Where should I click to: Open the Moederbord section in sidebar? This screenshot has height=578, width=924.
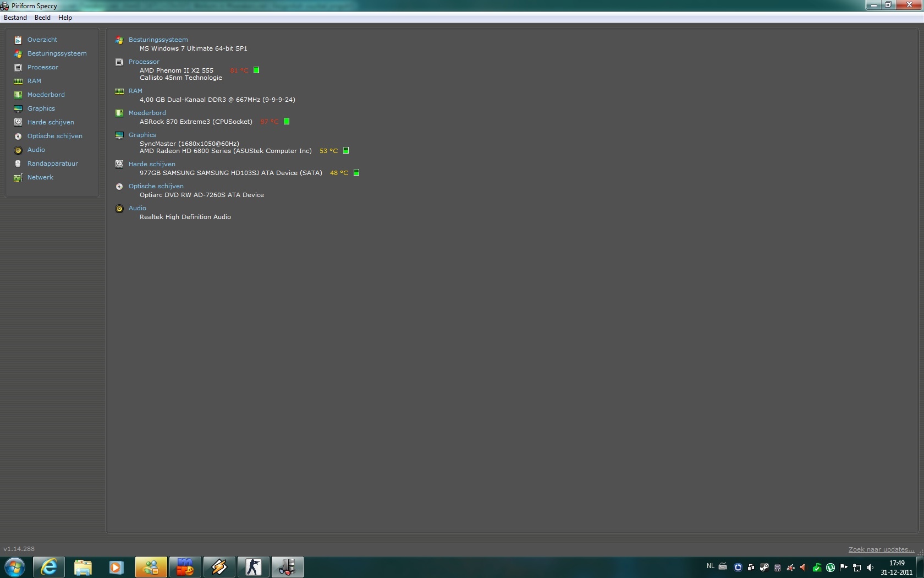[x=46, y=95]
